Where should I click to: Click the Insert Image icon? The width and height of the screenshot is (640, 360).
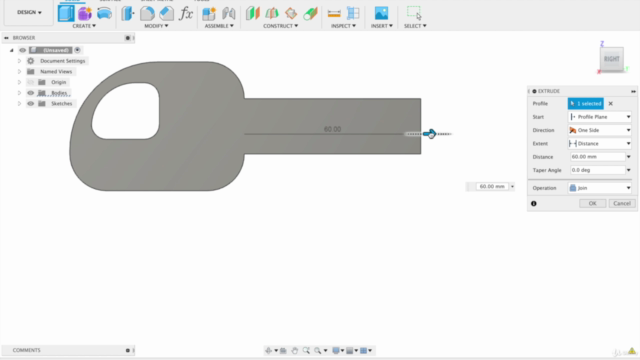tap(381, 13)
